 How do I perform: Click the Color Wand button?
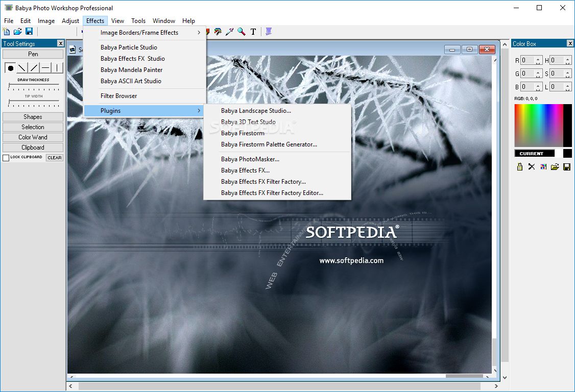[x=33, y=137]
